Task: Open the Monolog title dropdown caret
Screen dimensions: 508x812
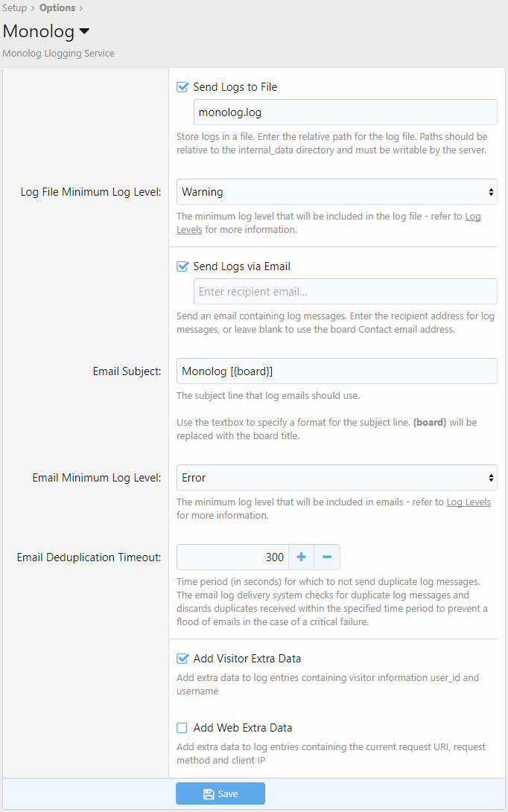Action: [x=84, y=31]
